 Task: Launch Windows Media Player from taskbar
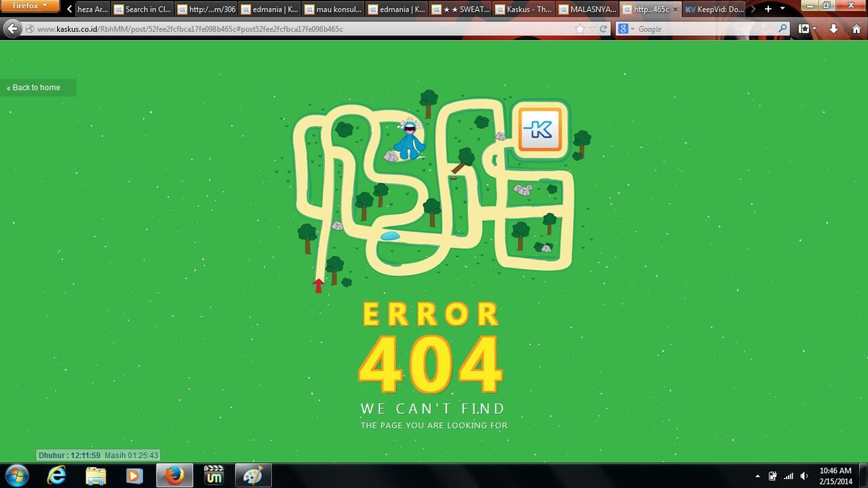pos(134,475)
